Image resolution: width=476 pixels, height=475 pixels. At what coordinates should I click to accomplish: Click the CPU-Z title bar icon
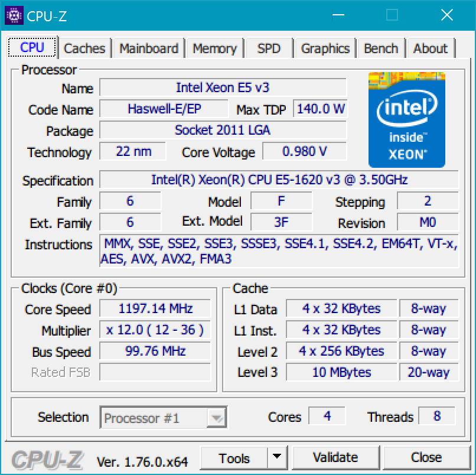14,15
